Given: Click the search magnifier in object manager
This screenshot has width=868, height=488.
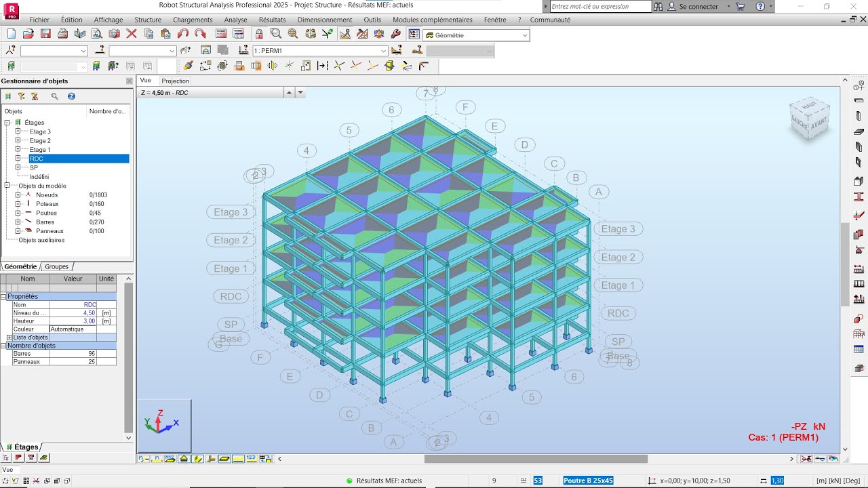Looking at the screenshot, I should pos(55,96).
